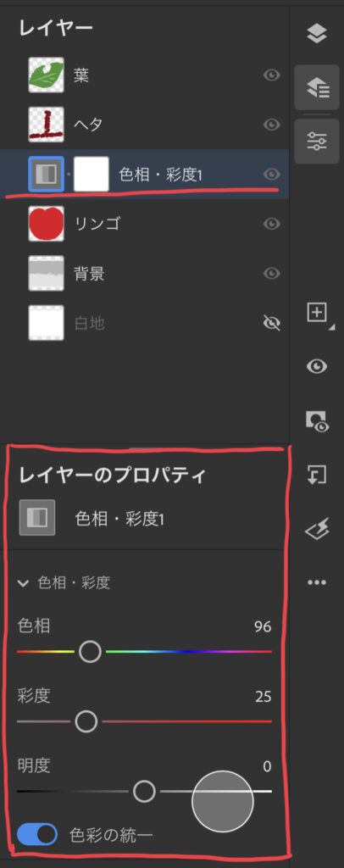Open the more options three-dot icon
This screenshot has height=868, width=344.
point(317,582)
